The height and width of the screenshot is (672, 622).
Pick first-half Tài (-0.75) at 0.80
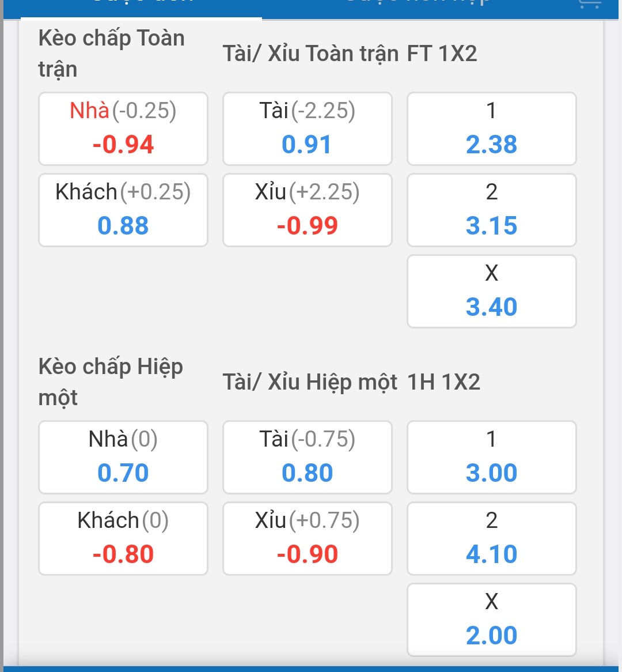[x=307, y=457]
